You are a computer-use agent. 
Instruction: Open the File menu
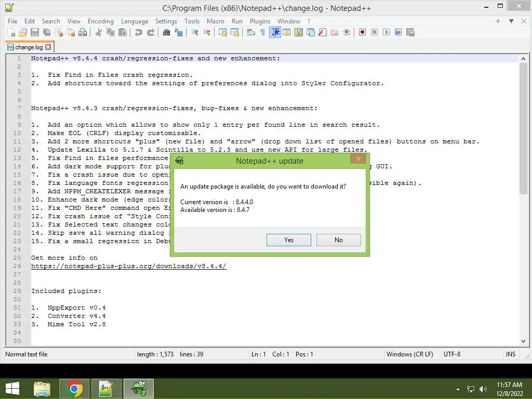12,21
